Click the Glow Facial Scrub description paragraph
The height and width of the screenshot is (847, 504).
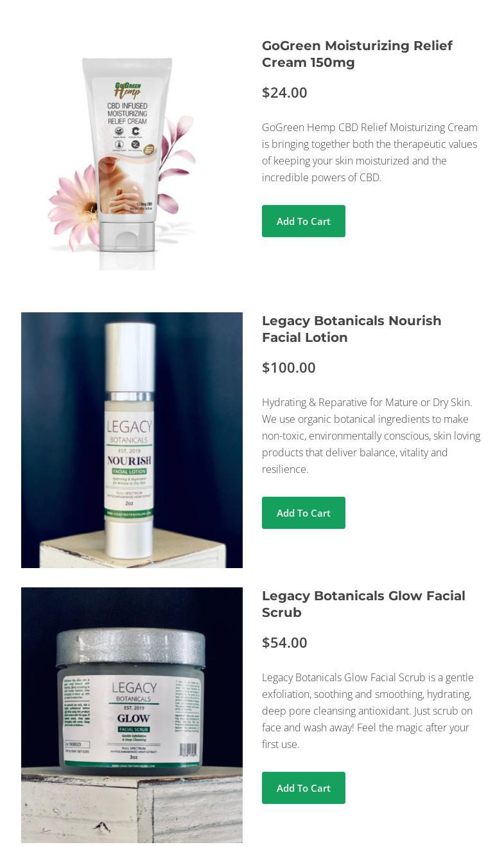(368, 711)
